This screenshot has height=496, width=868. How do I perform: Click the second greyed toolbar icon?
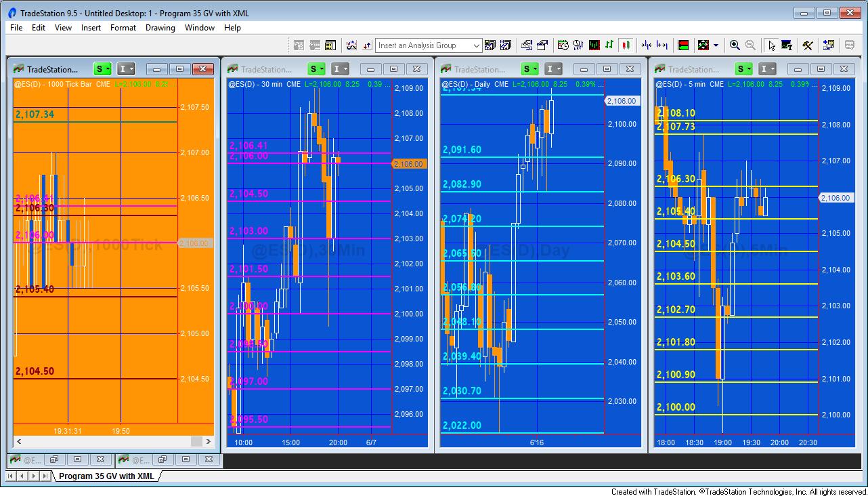click(315, 45)
